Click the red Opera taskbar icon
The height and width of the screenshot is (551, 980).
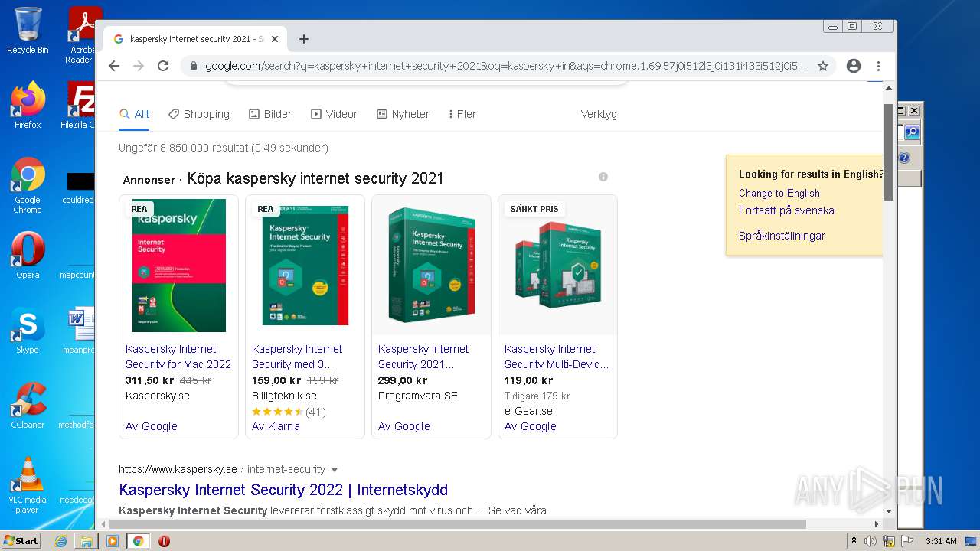[x=164, y=541]
